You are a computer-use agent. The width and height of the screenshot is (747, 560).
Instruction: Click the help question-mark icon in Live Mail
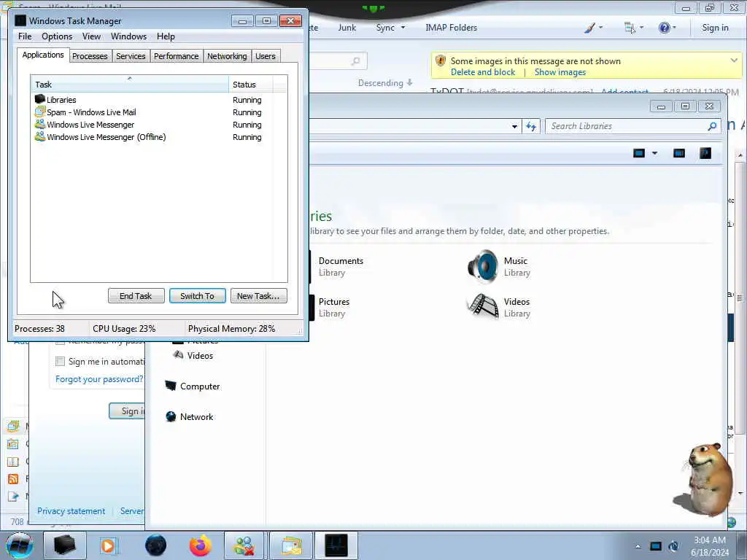pyautogui.click(x=664, y=28)
